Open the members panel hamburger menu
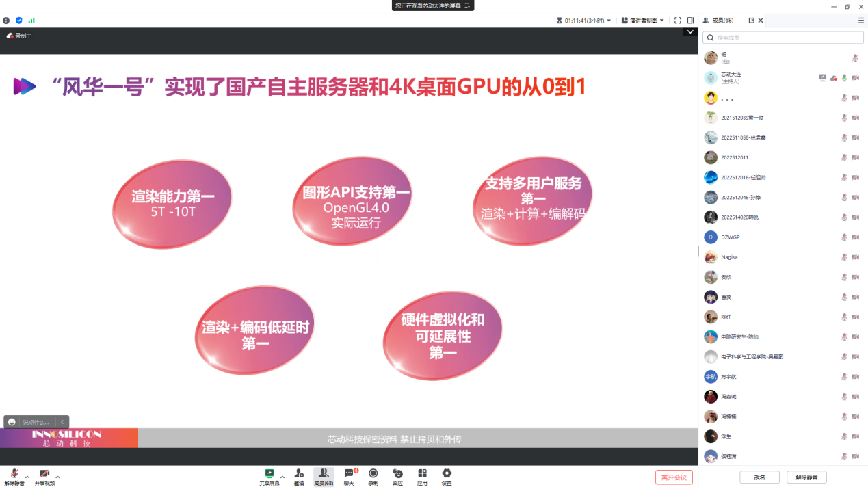868x489 pixels. pos(860,21)
